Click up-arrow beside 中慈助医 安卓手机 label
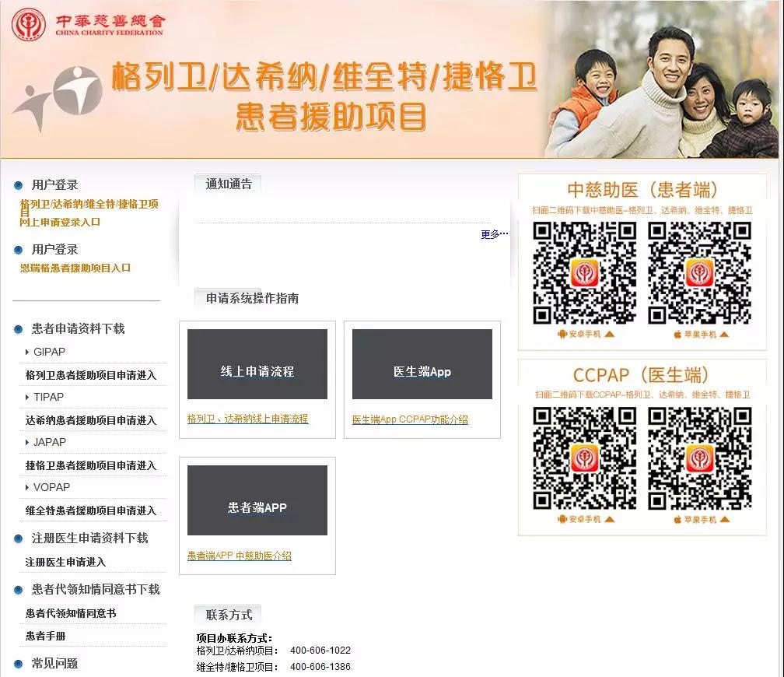Image resolution: width=784 pixels, height=677 pixels. pos(609,334)
